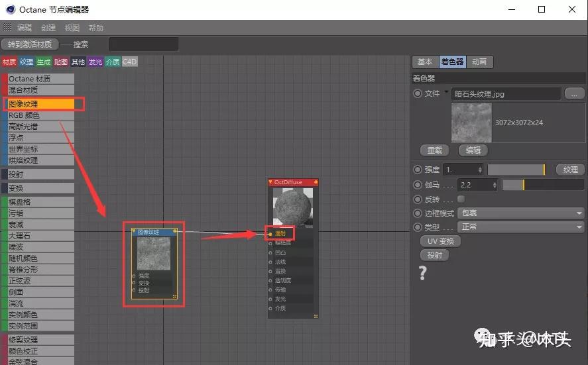
Task: Switch to the 动画 tab
Action: pos(479,62)
